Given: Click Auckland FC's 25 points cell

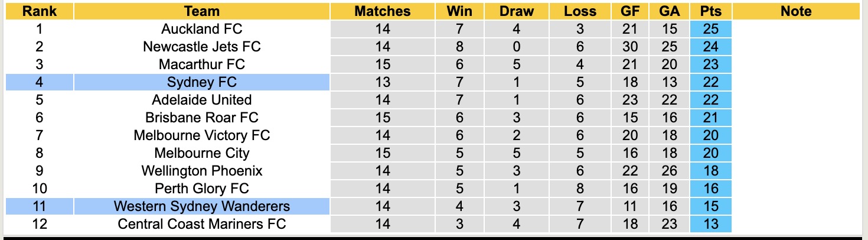Looking at the screenshot, I should tap(710, 29).
